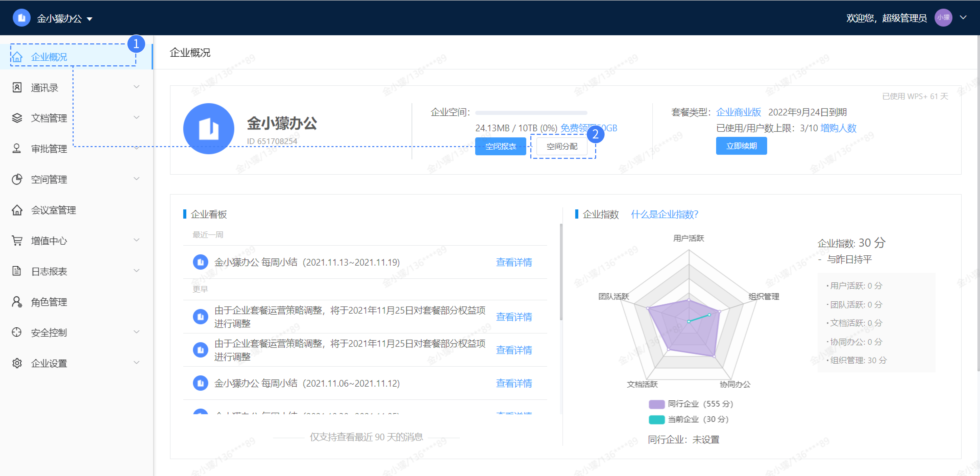This screenshot has width=980, height=476.
Task: Expand the 安全控制 submenu chevron
Action: 137,332
